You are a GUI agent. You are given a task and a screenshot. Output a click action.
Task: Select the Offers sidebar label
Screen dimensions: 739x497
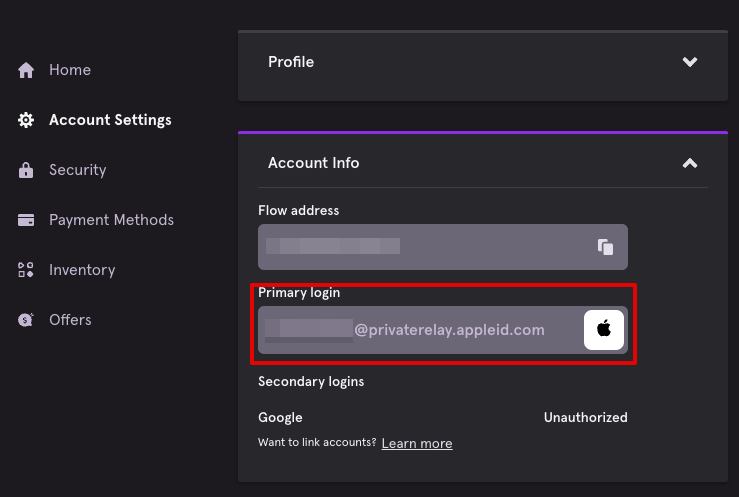tap(70, 319)
